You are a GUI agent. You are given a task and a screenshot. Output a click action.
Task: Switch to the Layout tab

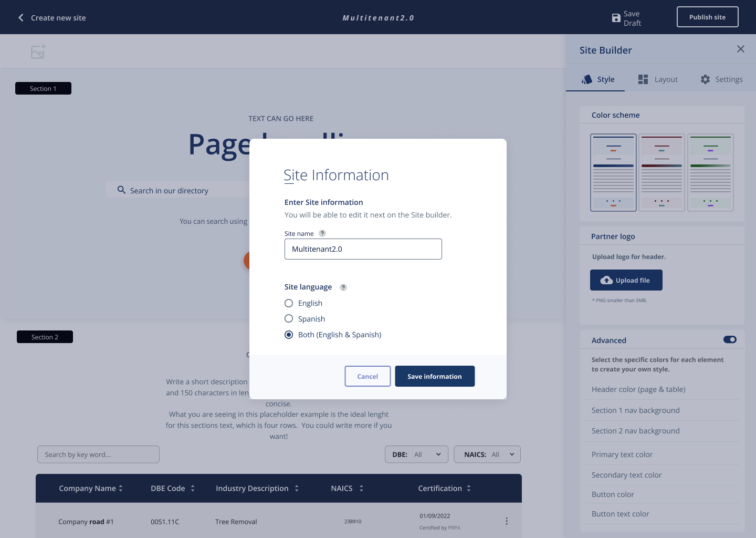coord(657,79)
